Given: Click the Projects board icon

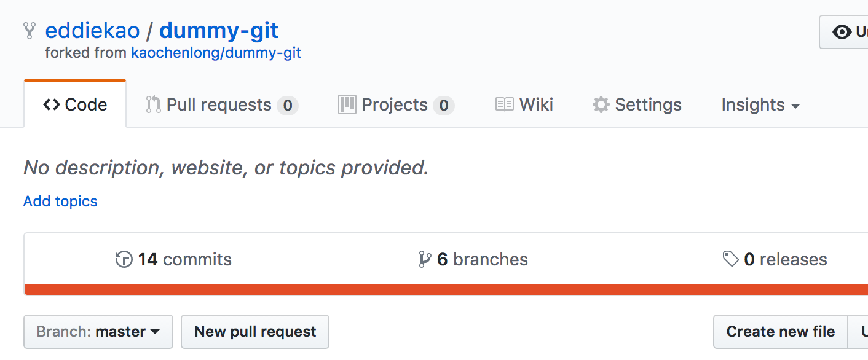Looking at the screenshot, I should pos(347,105).
